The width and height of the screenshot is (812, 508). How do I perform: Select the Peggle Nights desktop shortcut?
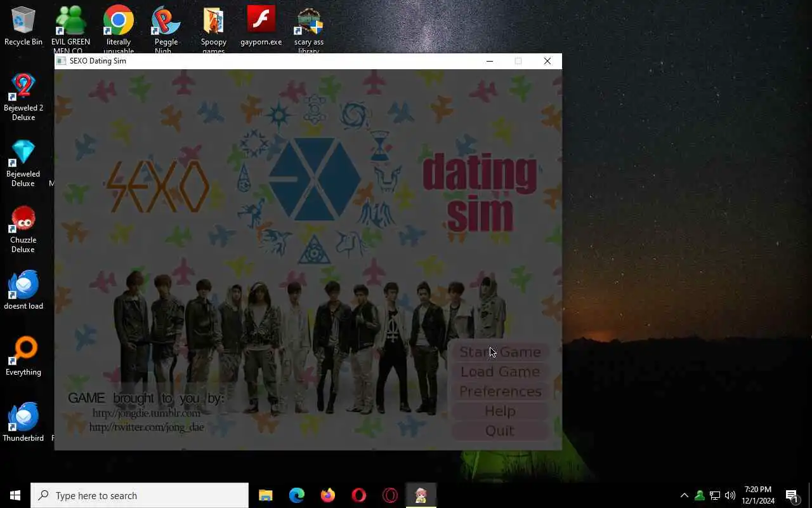(166, 30)
